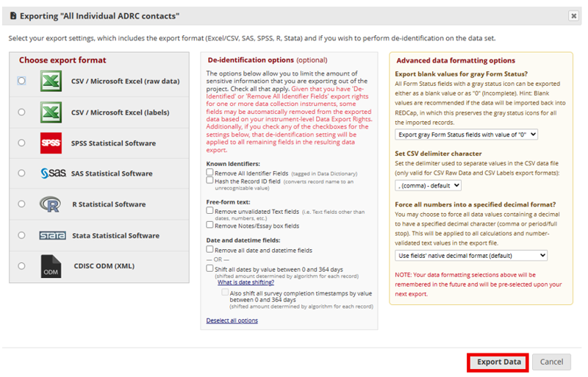Click the CDISC ODM file icon
Image resolution: width=588 pixels, height=377 pixels.
tap(51, 266)
